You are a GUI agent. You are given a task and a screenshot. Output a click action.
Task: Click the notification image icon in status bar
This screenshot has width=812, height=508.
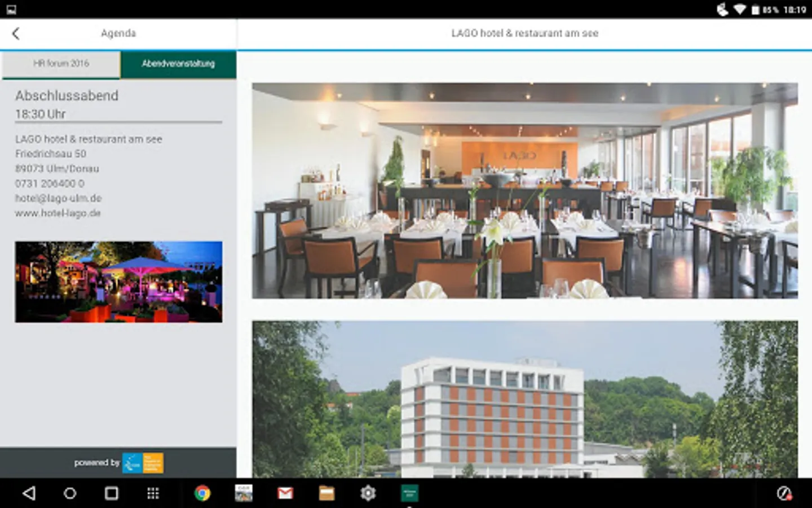pos(11,10)
